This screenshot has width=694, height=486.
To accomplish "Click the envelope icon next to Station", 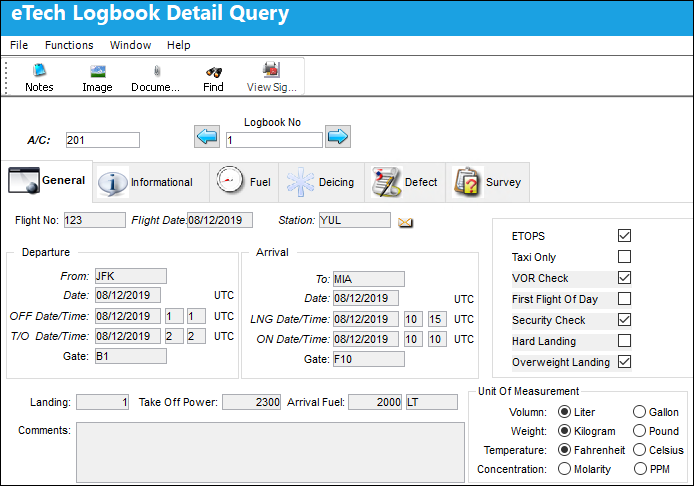I will tap(405, 222).
